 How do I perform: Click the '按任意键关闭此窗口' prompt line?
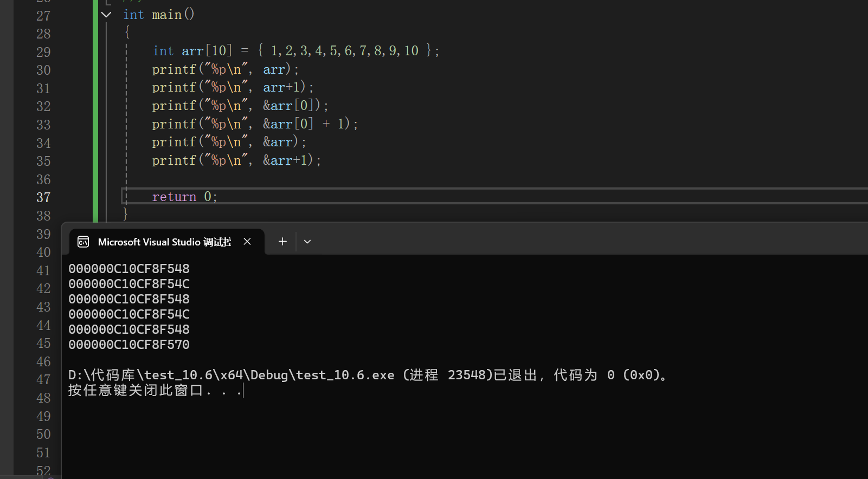156,390
